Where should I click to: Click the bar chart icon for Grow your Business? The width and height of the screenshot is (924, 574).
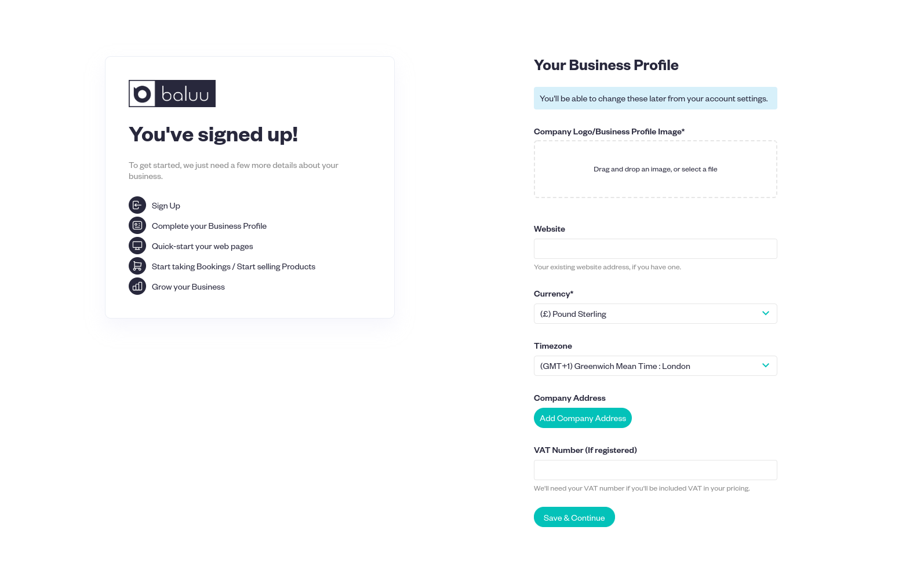click(137, 286)
